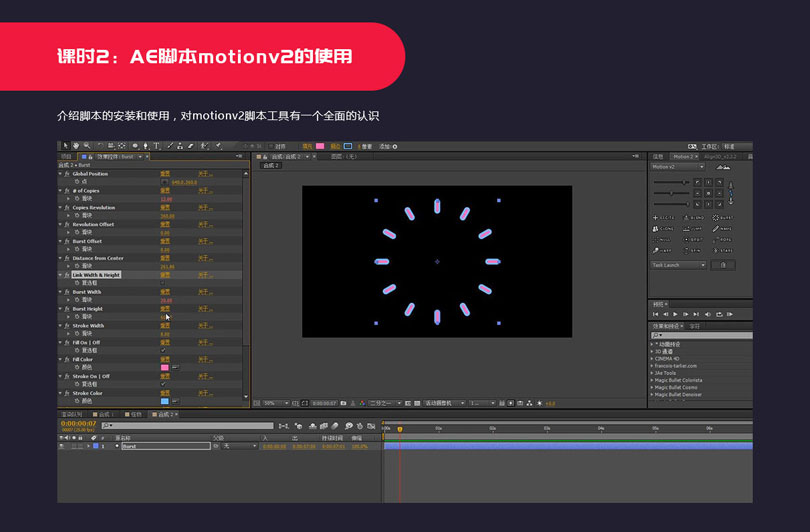Click the Stare tool in Motion v2
The height and width of the screenshot is (532, 810).
[723, 251]
